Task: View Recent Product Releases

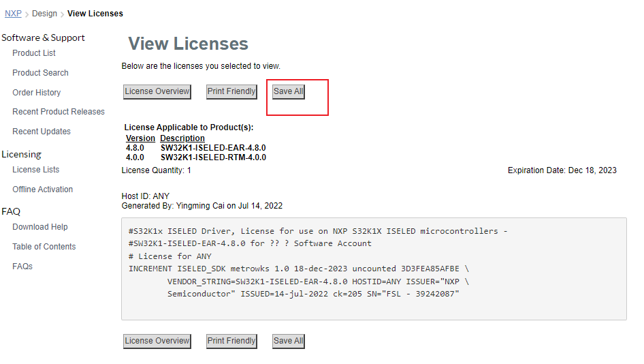Action: [59, 112]
